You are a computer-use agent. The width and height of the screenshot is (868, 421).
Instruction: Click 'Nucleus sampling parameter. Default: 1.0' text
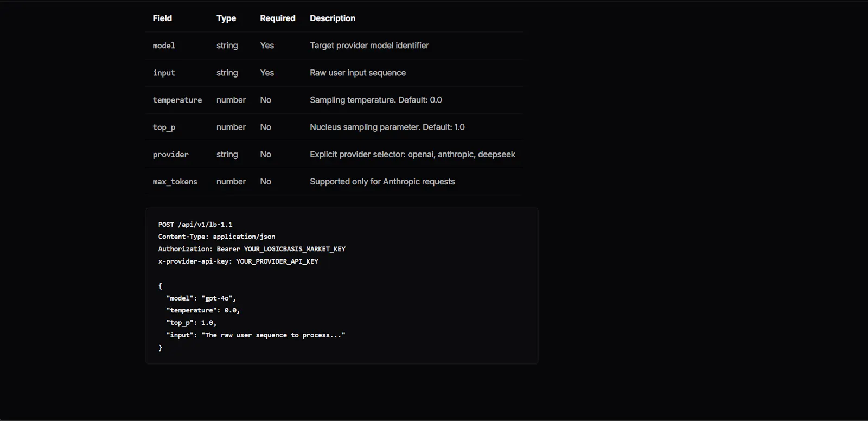pos(387,127)
